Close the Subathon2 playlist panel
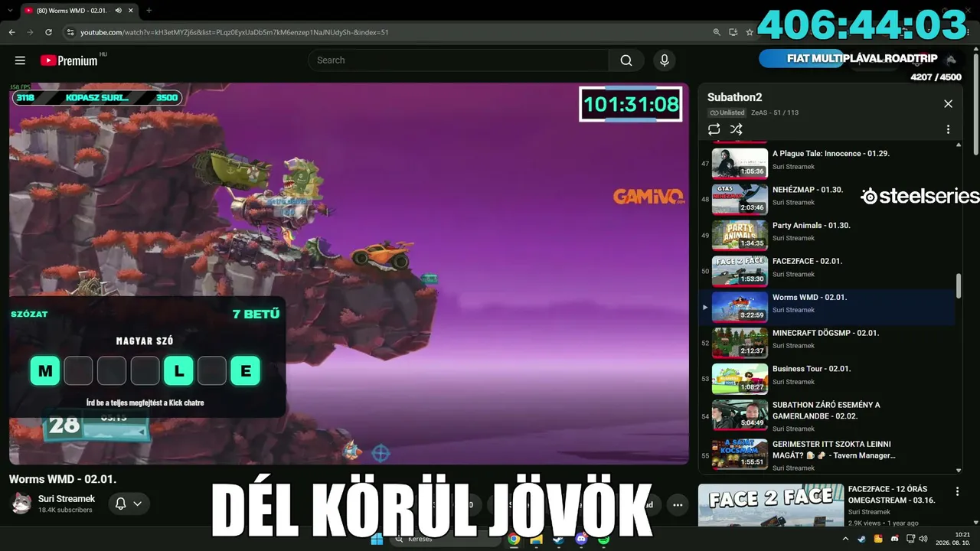This screenshot has height=551, width=980. (x=948, y=104)
